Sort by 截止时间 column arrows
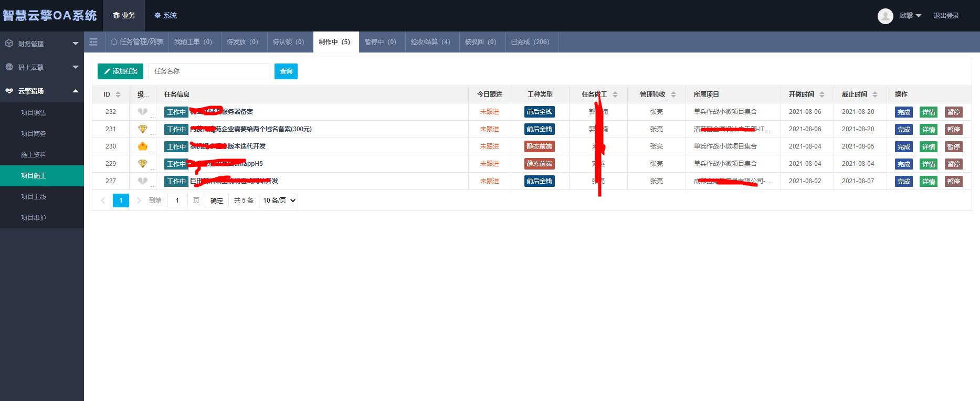The width and height of the screenshot is (980, 401). [x=874, y=94]
